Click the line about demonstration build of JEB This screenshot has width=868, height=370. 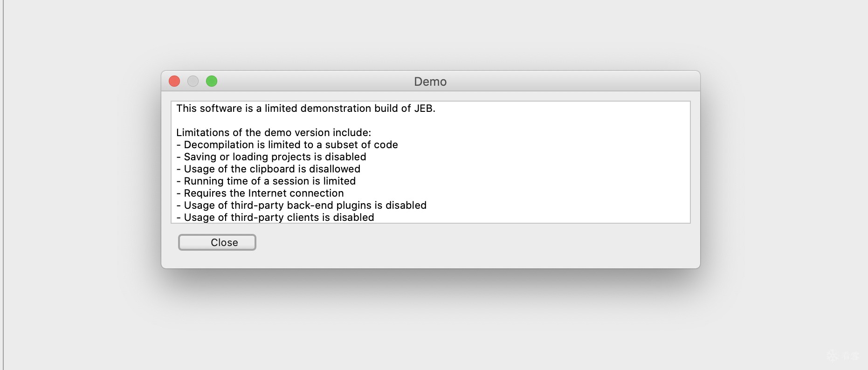click(305, 109)
